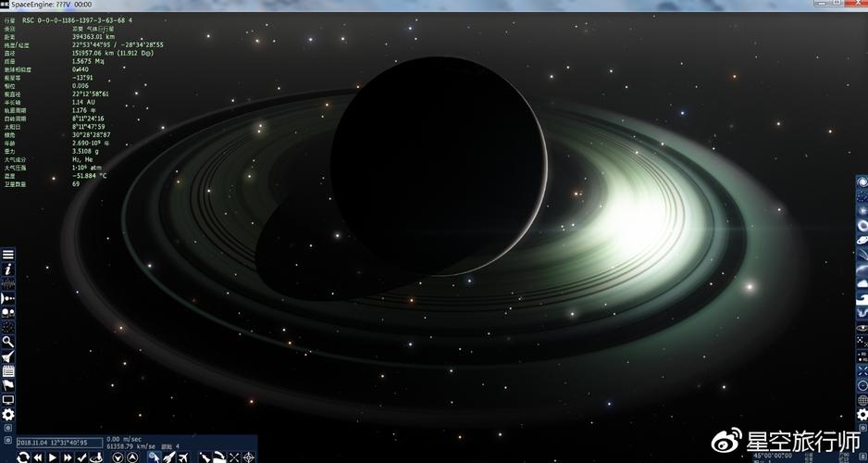Open the graph chart icon in left toolbar
Image resolution: width=868 pixels, height=463 pixels.
pyautogui.click(x=8, y=284)
